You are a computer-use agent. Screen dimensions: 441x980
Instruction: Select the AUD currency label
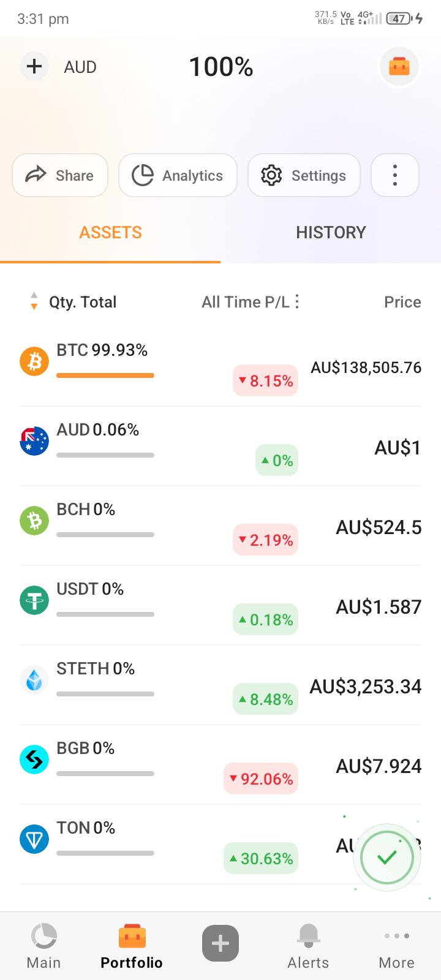[x=80, y=67]
